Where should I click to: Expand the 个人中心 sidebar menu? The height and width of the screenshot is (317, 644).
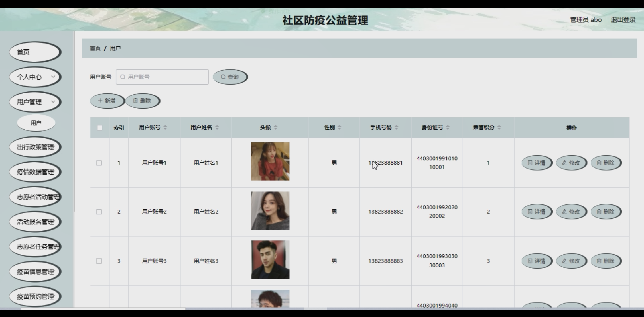35,77
